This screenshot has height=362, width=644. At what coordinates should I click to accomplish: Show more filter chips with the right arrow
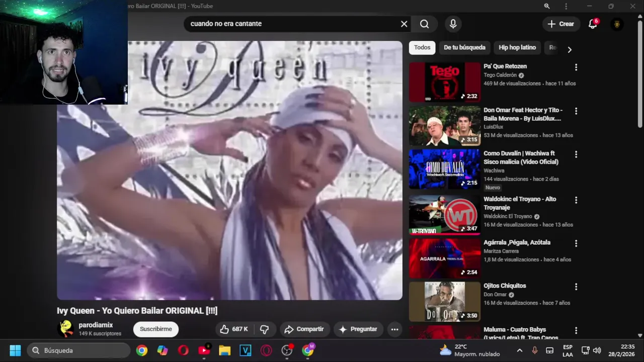tap(569, 49)
